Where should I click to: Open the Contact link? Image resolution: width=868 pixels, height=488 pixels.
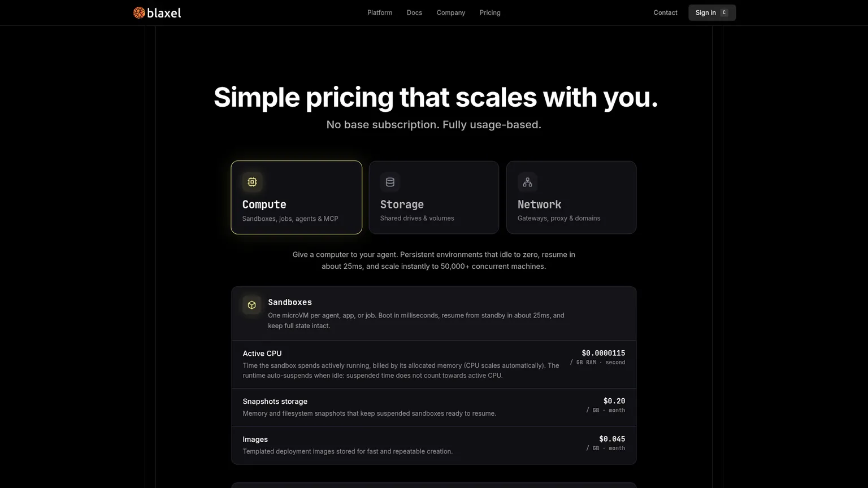click(665, 12)
